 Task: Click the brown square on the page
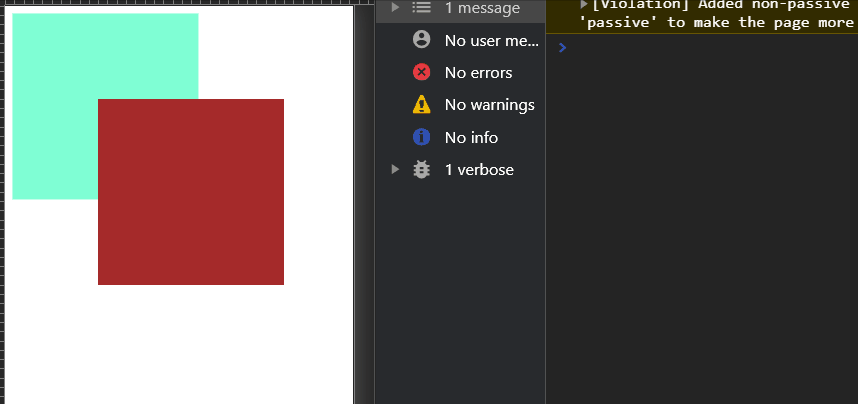pyautogui.click(x=191, y=192)
